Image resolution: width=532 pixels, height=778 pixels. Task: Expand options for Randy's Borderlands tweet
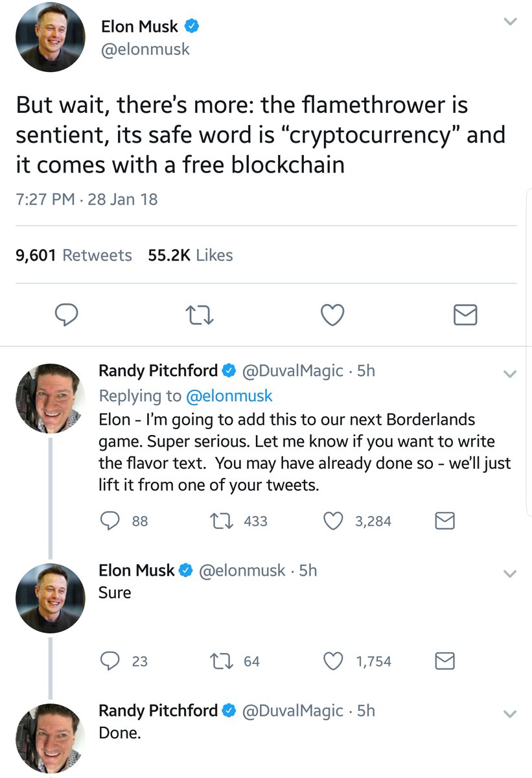tap(510, 374)
